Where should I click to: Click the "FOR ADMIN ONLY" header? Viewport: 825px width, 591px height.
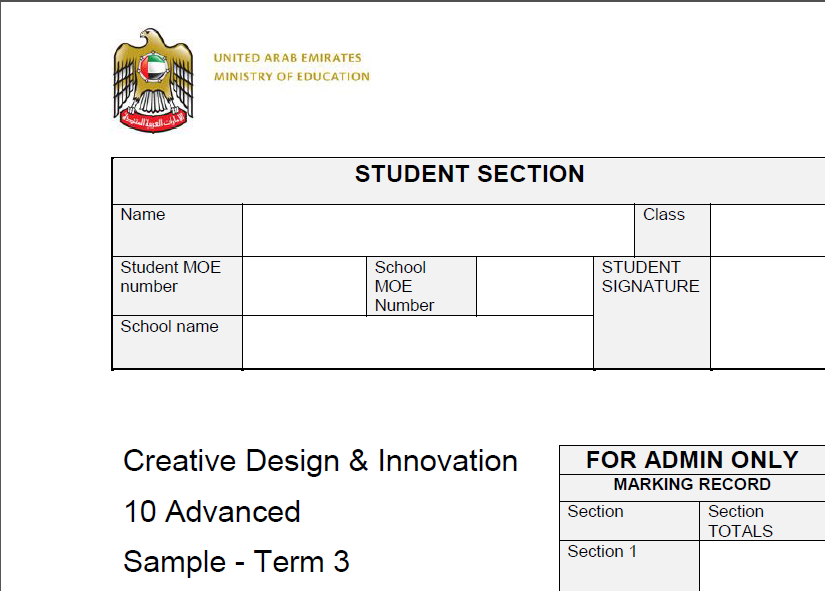pyautogui.click(x=692, y=460)
